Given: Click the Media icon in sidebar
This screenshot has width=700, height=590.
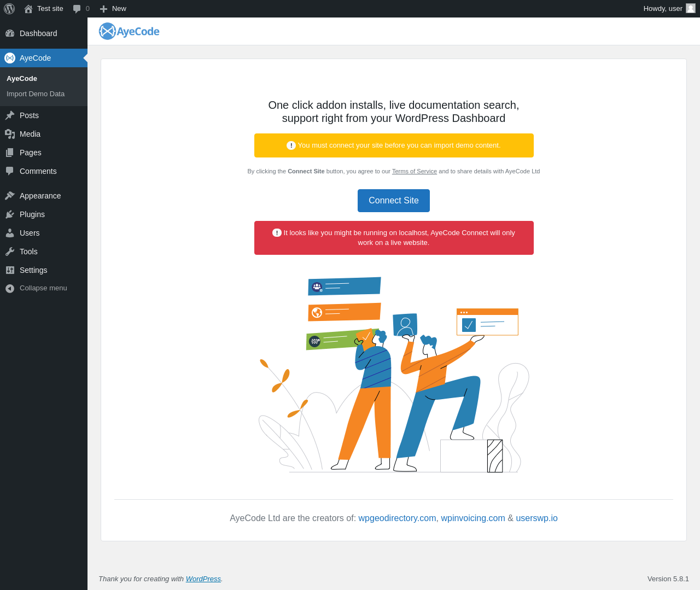Looking at the screenshot, I should click(10, 134).
